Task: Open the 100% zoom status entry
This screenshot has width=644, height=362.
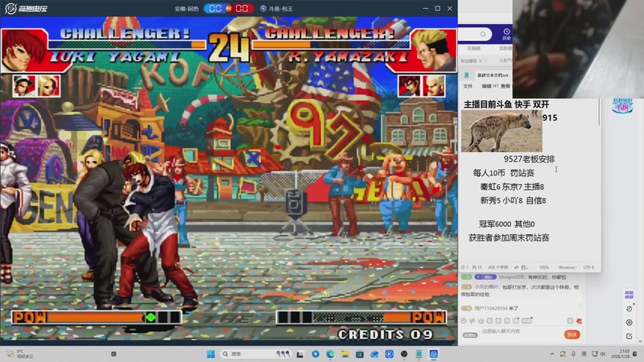Action: 544,267
